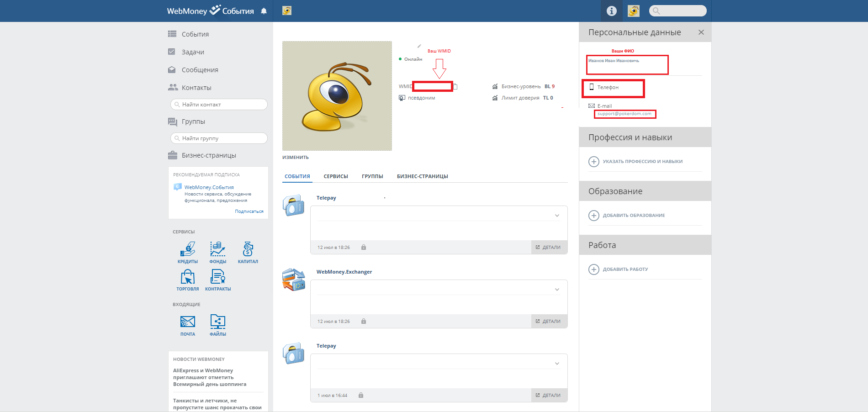Viewport: 868px width, 412px height.
Task: Click the first Telepay event icon
Action: (x=293, y=205)
